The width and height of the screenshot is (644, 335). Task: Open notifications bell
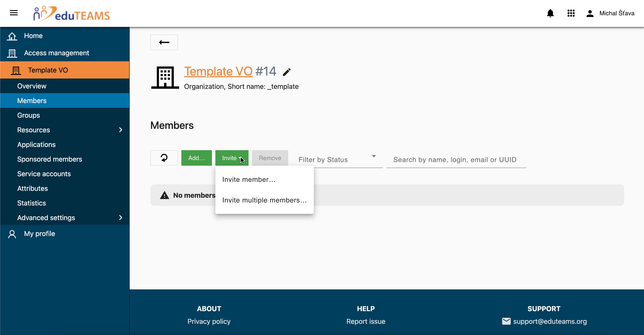[x=550, y=13]
